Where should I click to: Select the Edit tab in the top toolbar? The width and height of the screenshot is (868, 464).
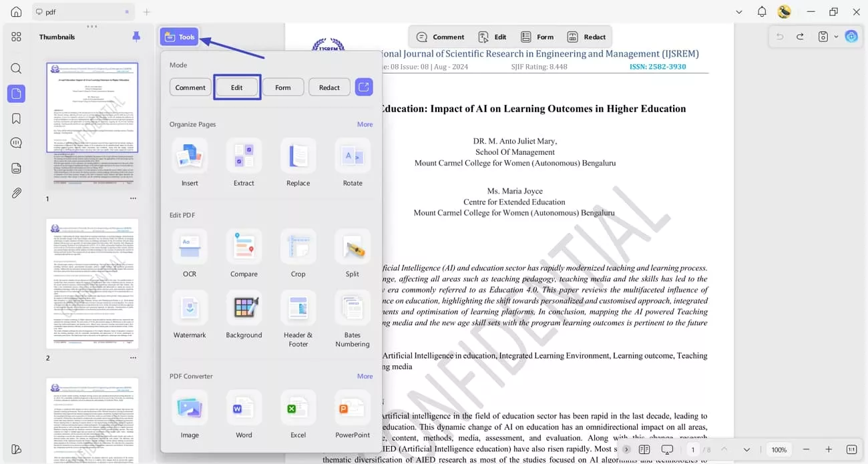click(x=493, y=37)
